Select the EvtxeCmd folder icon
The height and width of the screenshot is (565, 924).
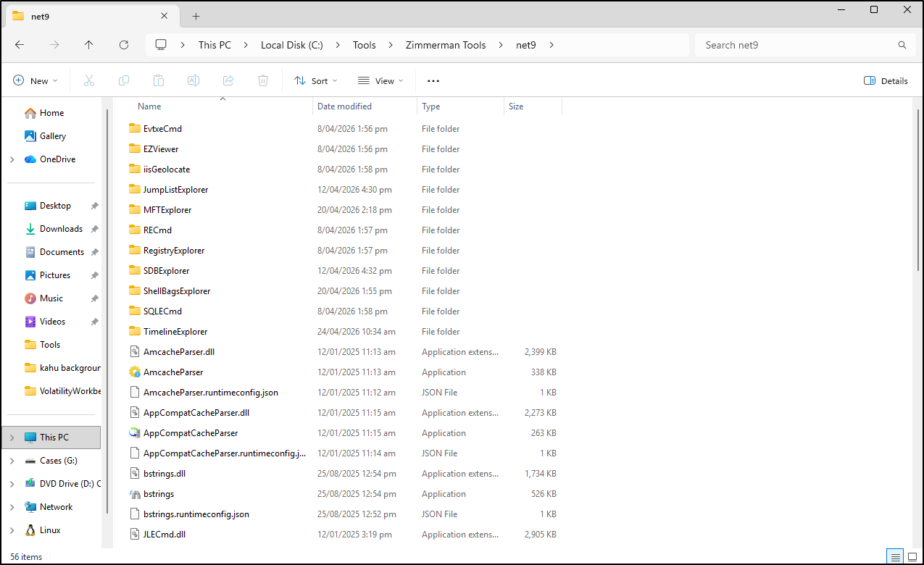click(134, 129)
